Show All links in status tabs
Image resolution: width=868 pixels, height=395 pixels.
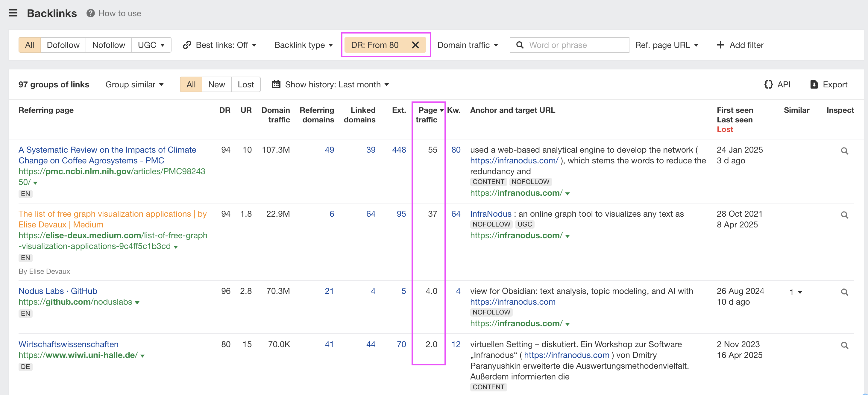click(191, 84)
